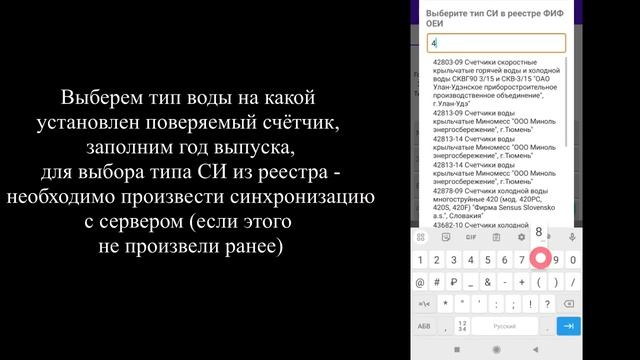
Task: Tap the comma key
Action: (445, 326)
